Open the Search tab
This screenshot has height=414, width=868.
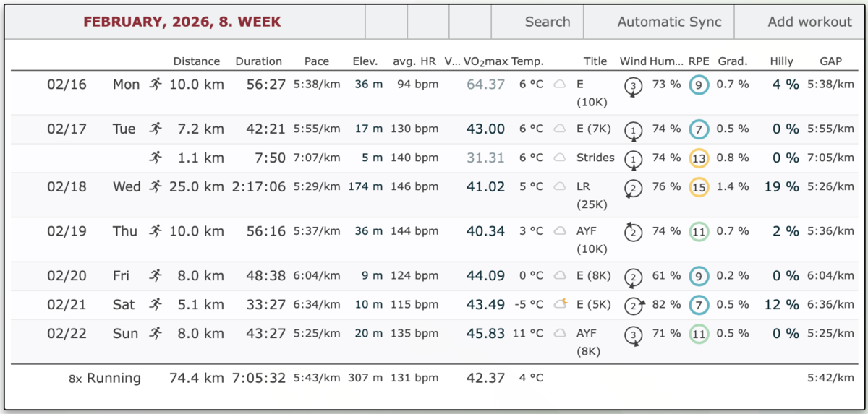548,22
